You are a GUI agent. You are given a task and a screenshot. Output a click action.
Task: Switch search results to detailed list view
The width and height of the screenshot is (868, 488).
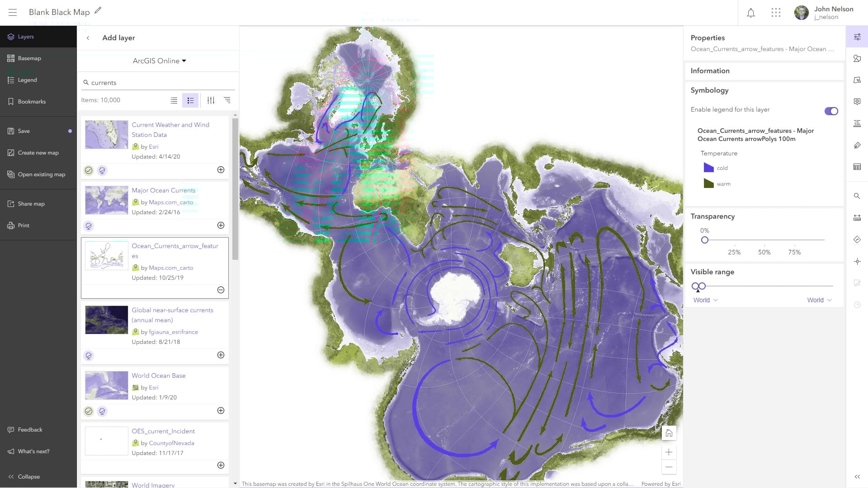point(190,100)
